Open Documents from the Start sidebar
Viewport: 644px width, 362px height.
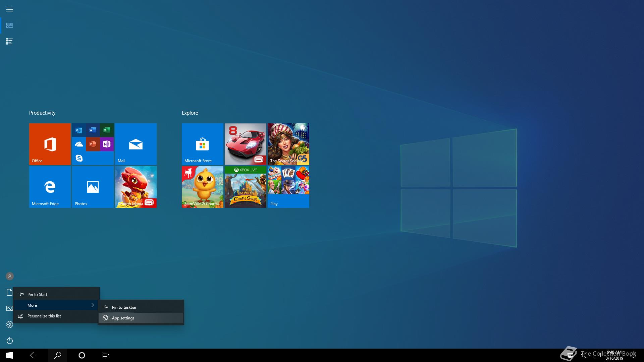point(9,293)
